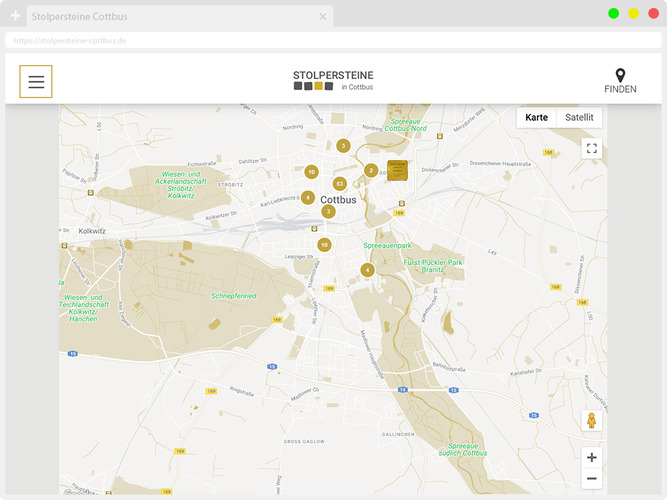Image resolution: width=667 pixels, height=500 pixels.
Task: Expand the cluster marker showing 53
Action: click(340, 184)
